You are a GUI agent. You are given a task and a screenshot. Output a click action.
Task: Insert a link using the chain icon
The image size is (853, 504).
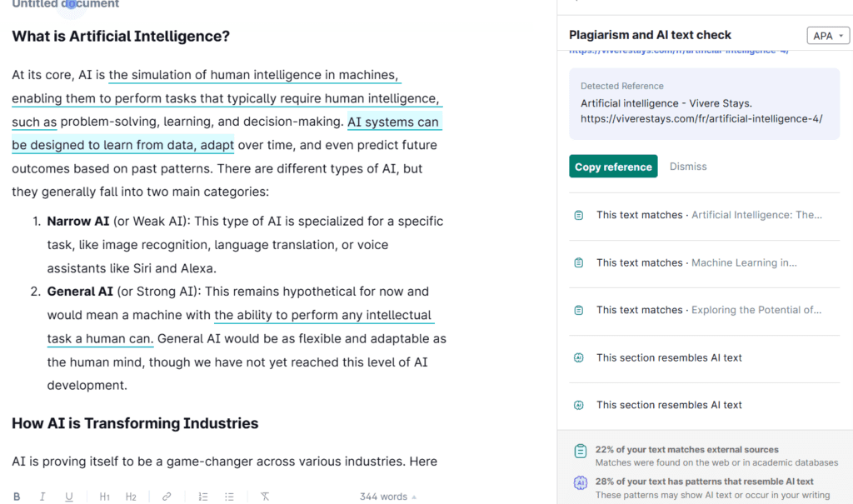(167, 497)
